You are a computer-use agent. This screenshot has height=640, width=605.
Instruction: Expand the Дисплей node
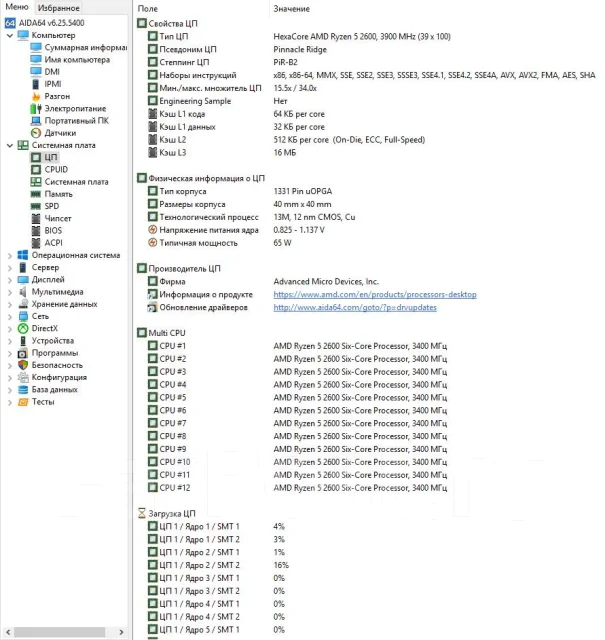coord(10,280)
